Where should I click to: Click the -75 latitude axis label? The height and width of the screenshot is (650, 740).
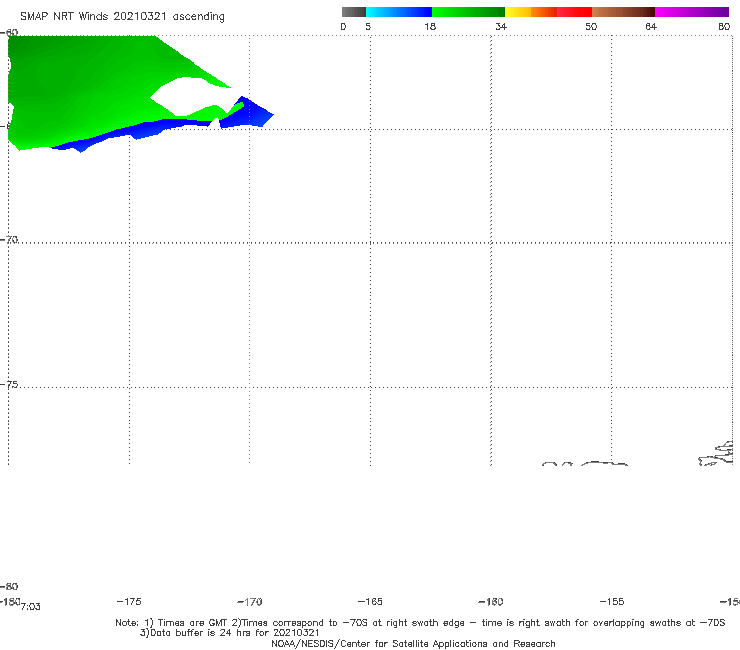(9, 385)
